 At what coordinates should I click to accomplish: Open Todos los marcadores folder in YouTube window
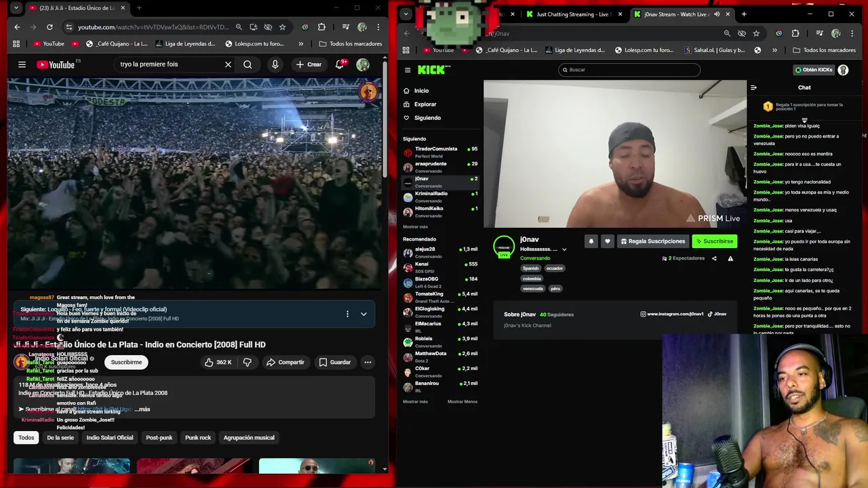[350, 43]
